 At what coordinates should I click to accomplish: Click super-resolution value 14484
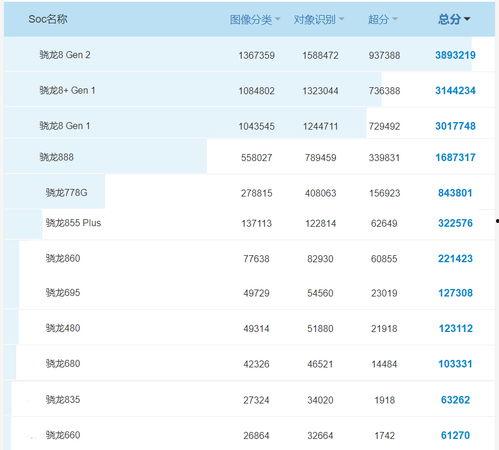pos(384,364)
